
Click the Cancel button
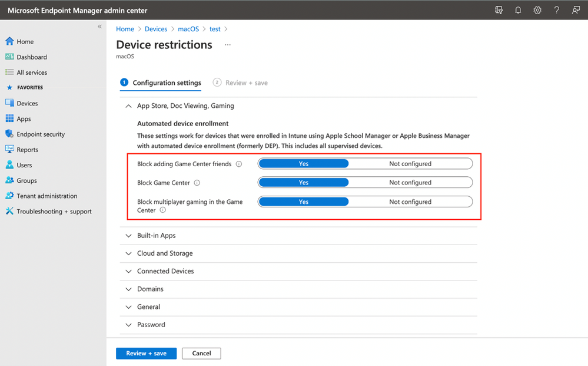pos(201,353)
